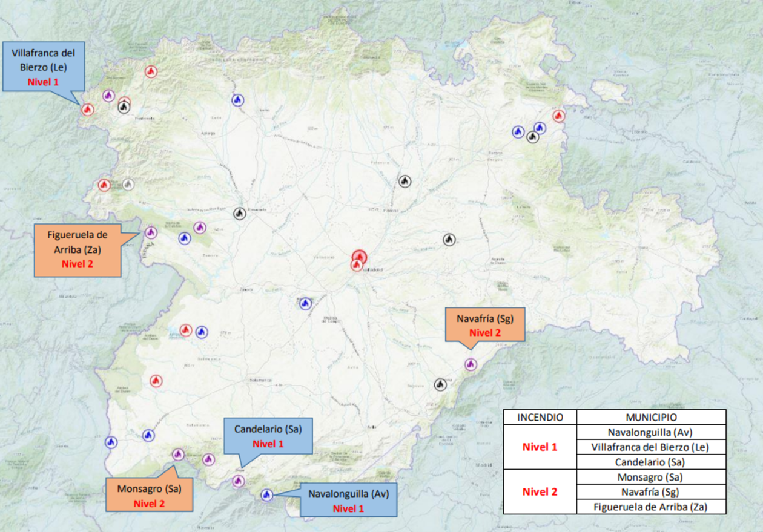This screenshot has height=532, width=763.
Task: Select the black fire icon north of Palencia
Action: [x=405, y=181]
